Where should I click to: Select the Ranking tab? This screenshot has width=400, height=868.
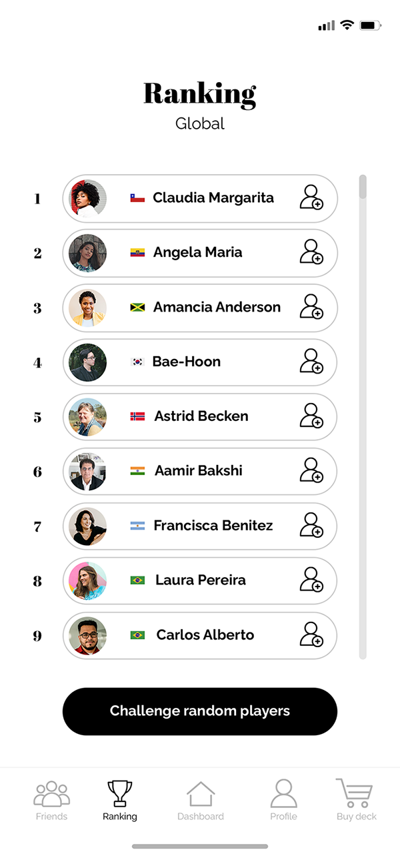120,801
